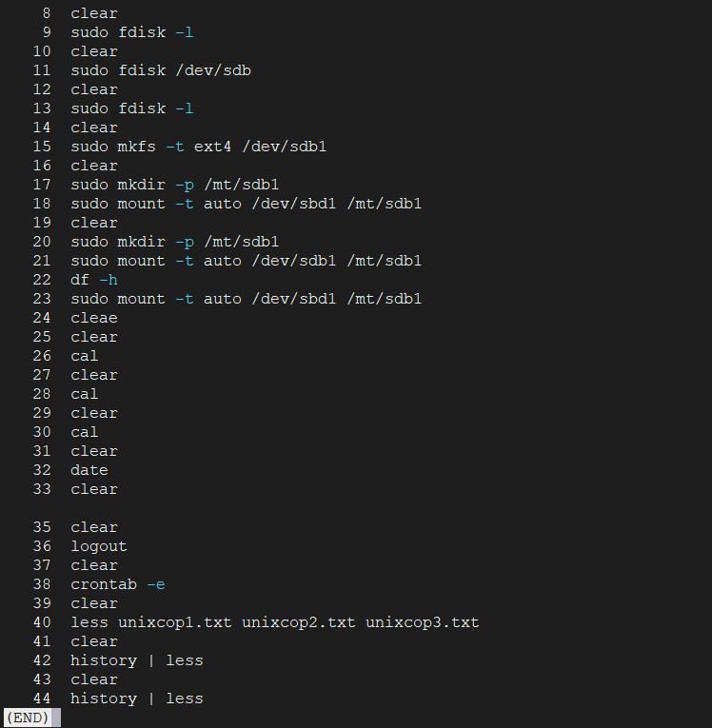This screenshot has width=712, height=728.
Task: Click line 21 mount /dev/sdb1 command
Action: coord(247,261)
